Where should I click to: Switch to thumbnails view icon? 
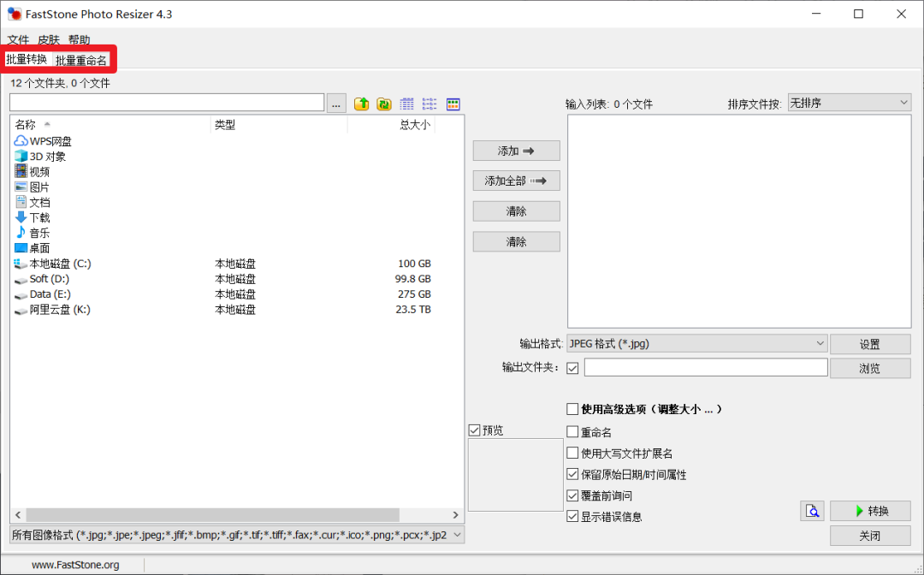[453, 104]
